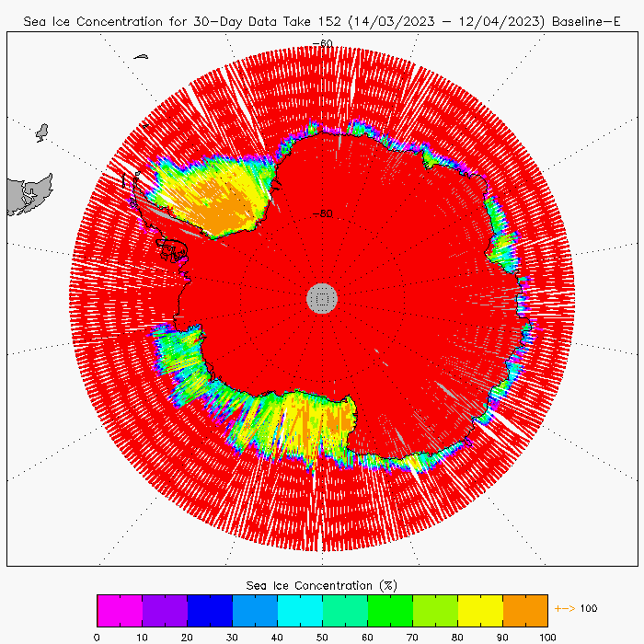Click the 50 tick label under the color bar
Image resolution: width=644 pixels, height=644 pixels.
[x=322, y=636]
